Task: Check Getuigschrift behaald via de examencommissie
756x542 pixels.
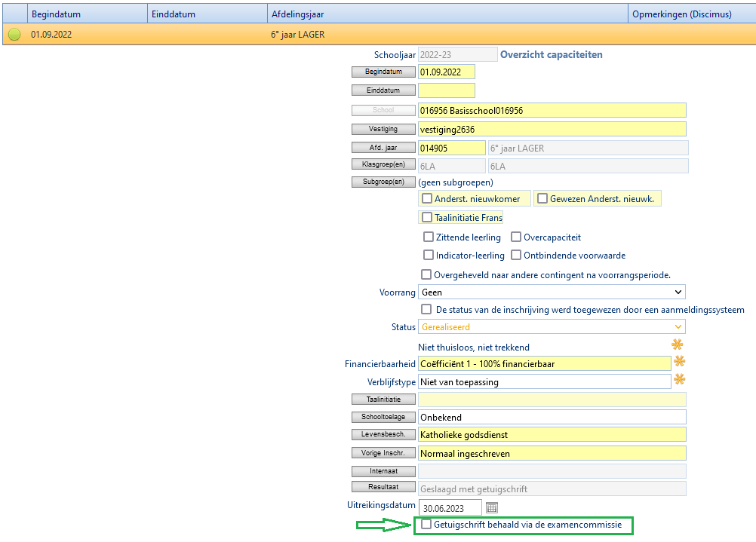Action: [426, 524]
